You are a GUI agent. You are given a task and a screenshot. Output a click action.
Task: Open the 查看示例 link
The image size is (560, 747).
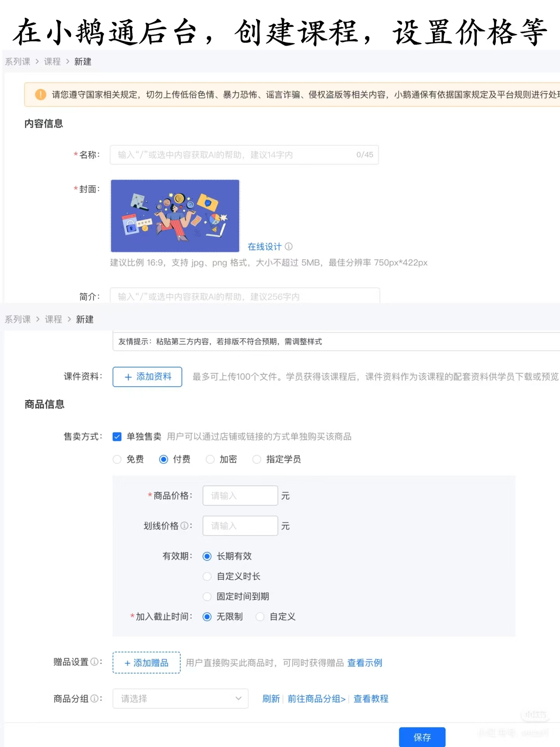click(x=365, y=663)
